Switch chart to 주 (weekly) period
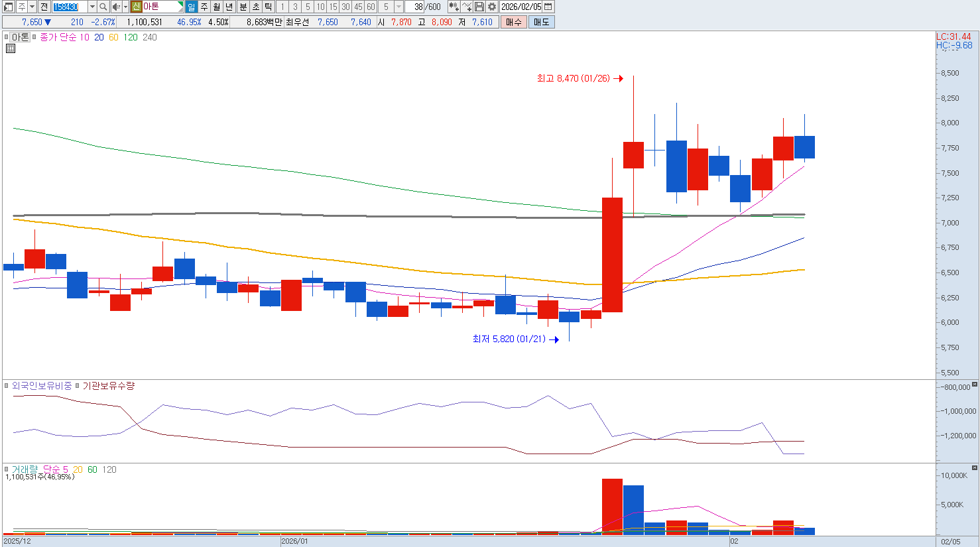 tap(204, 7)
